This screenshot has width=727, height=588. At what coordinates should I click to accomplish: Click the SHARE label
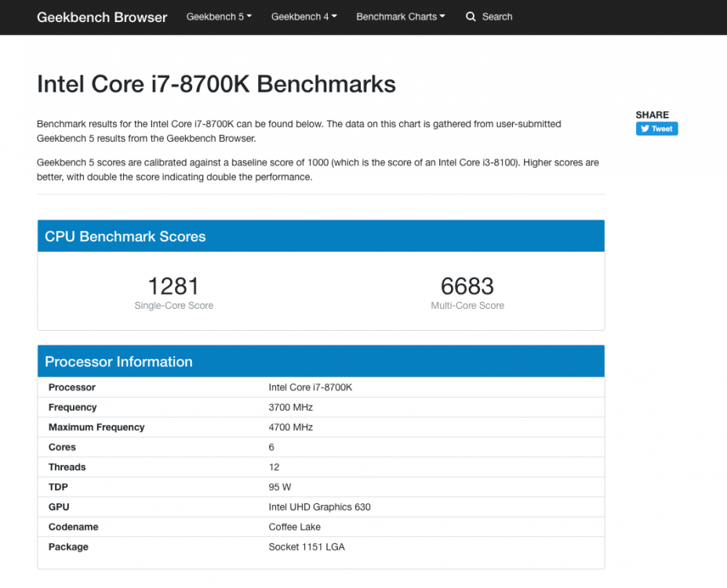652,115
